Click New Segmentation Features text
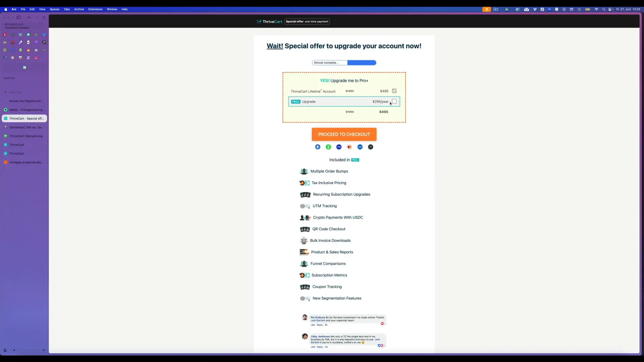 (337, 298)
